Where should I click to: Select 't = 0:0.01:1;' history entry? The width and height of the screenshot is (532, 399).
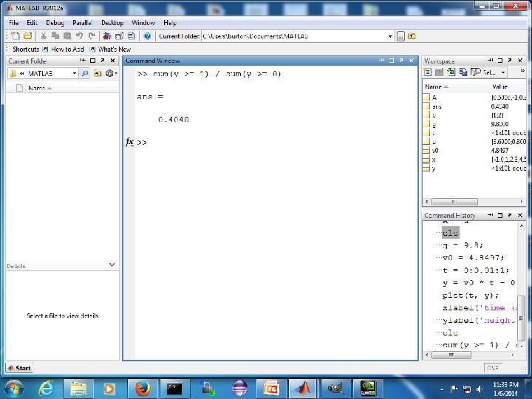(x=476, y=270)
